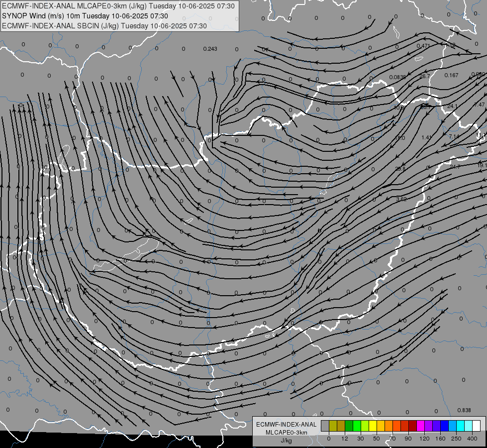Click the 26.7 map value

coord(425,76)
